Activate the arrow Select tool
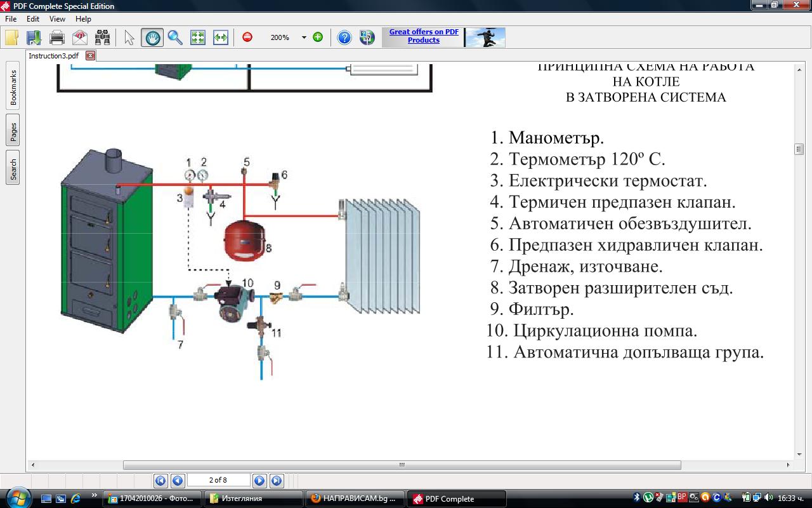Viewport: 812px width, 508px height. click(x=129, y=37)
